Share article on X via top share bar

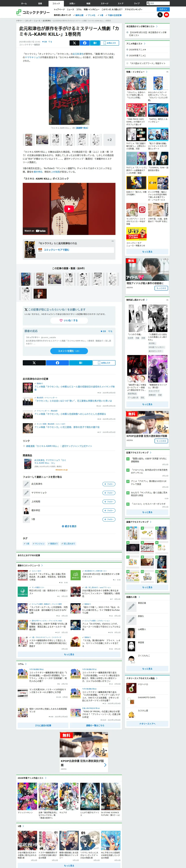pyautogui.click(x=74, y=43)
